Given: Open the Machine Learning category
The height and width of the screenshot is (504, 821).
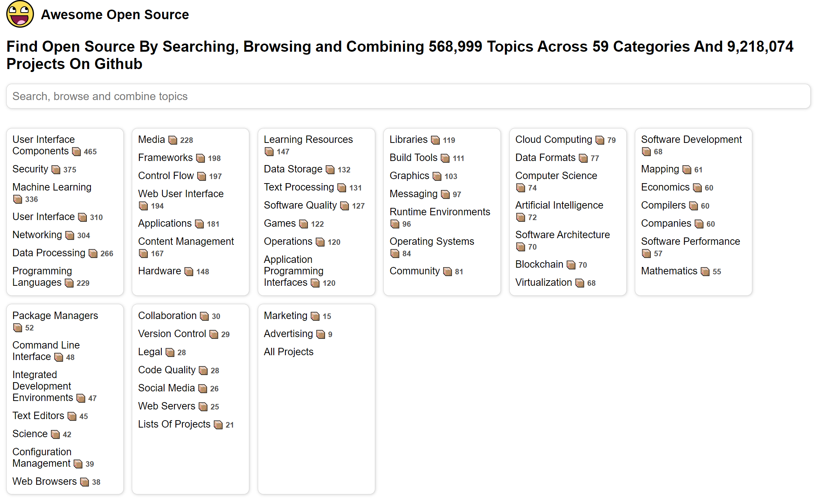Looking at the screenshot, I should (x=52, y=187).
